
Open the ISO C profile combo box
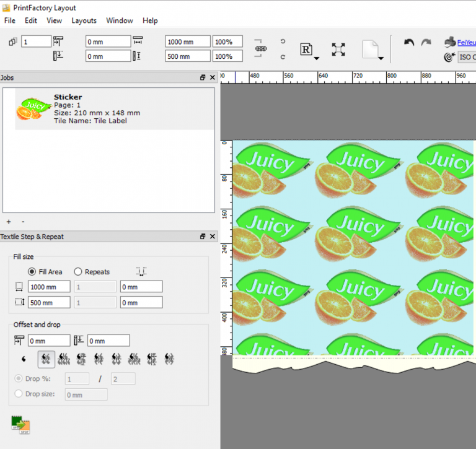[x=467, y=57]
